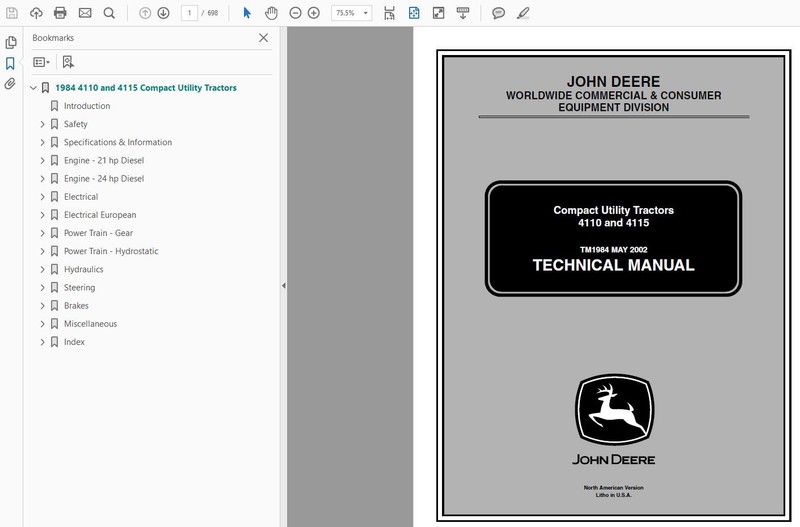Expand the Steering bookmark chevron
This screenshot has height=527, width=800.
coord(42,288)
